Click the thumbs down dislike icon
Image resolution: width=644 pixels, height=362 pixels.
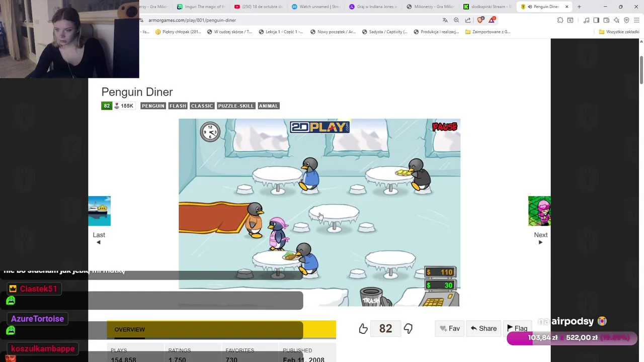tap(408, 329)
